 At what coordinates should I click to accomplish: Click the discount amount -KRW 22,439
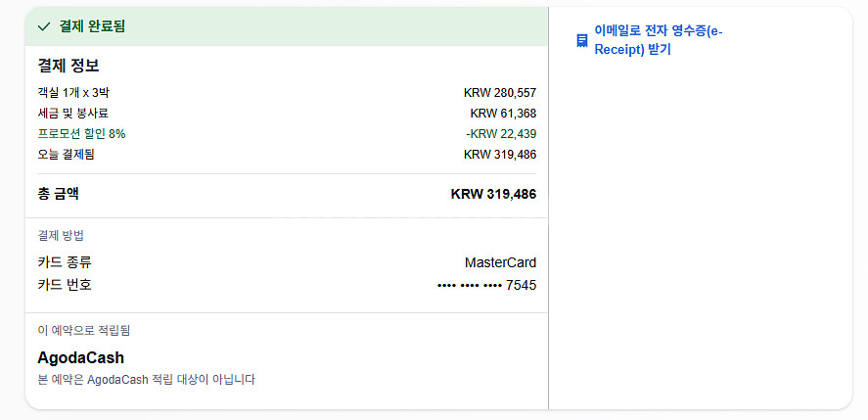500,134
